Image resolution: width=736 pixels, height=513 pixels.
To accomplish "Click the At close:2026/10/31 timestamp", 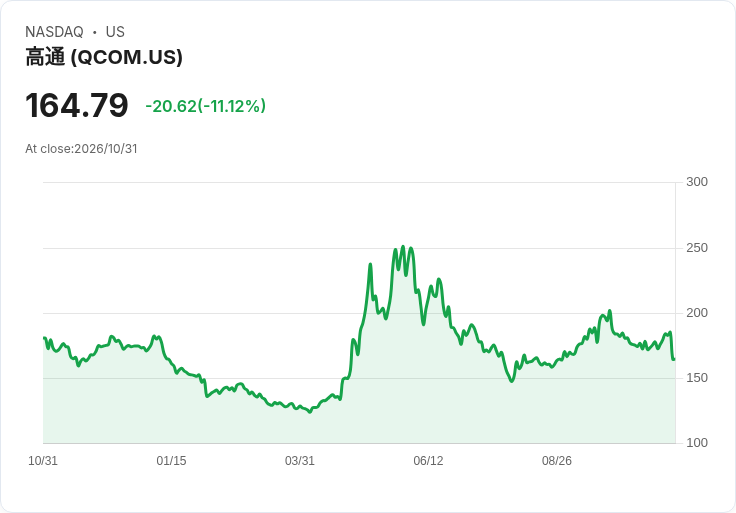I will click(x=81, y=149).
